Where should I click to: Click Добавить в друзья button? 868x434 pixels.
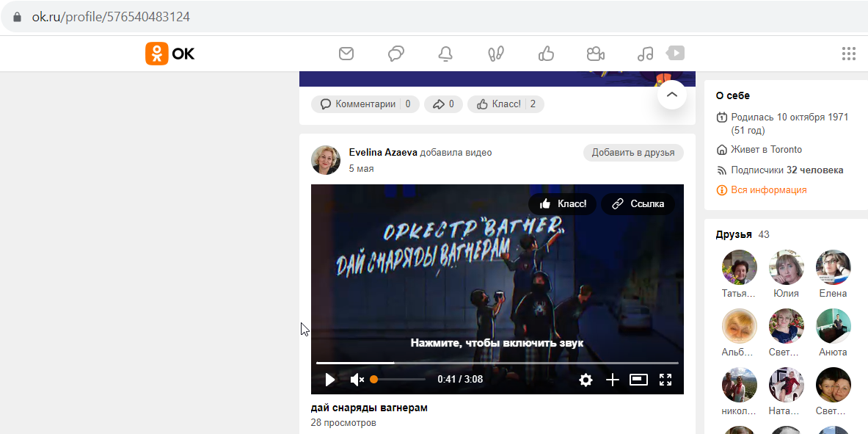pos(633,153)
